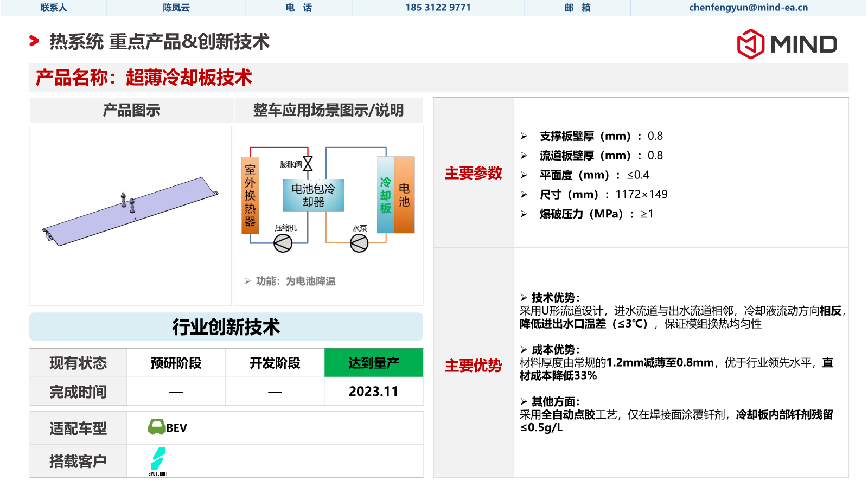
Task: Click the water pump symbol in diagram
Action: pos(359,243)
